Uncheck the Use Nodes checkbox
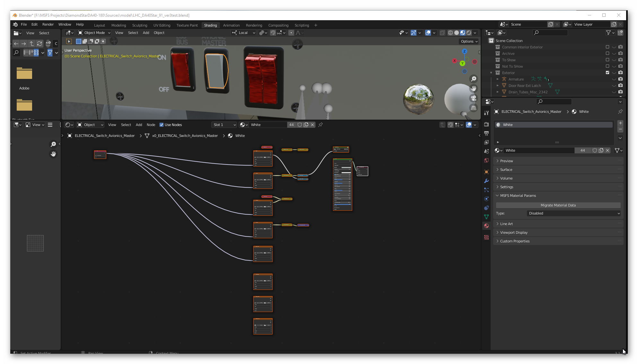Viewport: 638px width, 364px height. [162, 125]
